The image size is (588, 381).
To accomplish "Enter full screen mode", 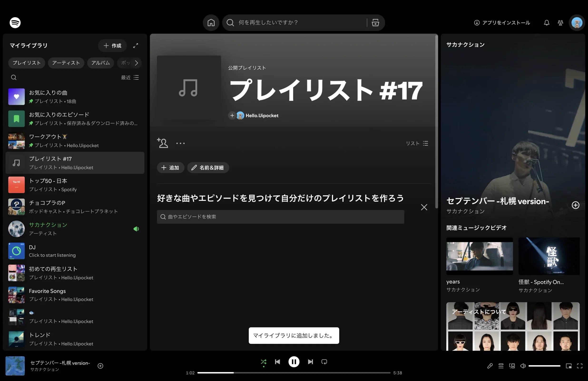I will 580,366.
